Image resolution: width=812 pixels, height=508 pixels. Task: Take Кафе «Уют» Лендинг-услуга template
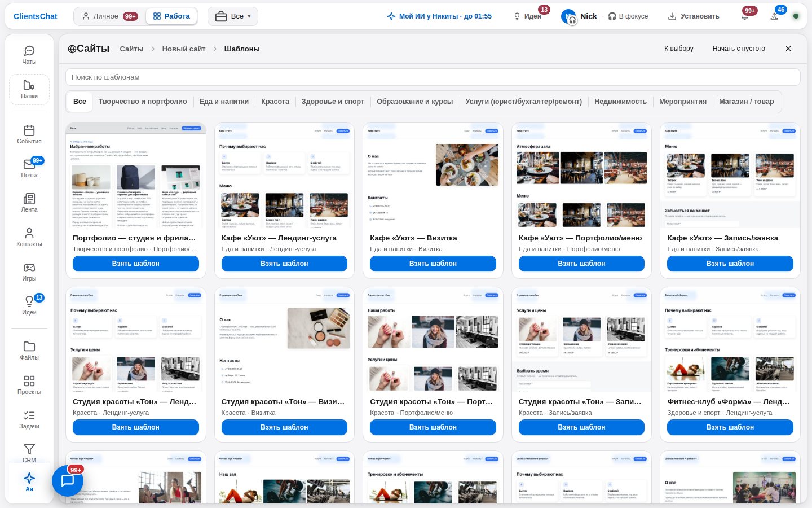284,264
